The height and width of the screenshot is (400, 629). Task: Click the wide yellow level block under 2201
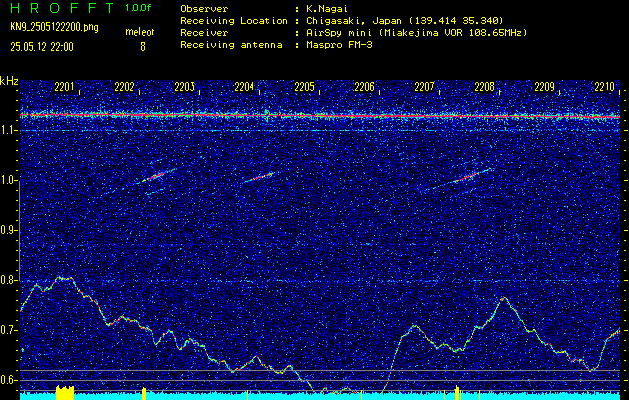65,392
